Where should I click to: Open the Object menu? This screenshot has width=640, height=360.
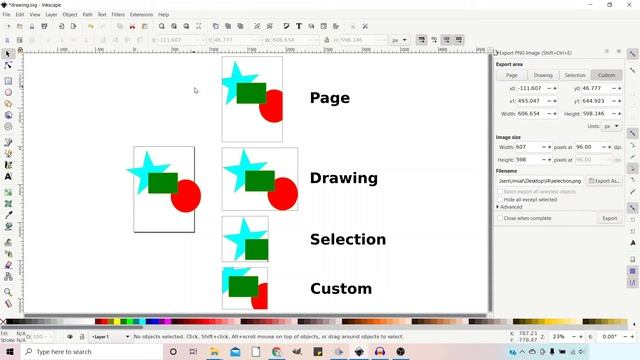(70, 14)
